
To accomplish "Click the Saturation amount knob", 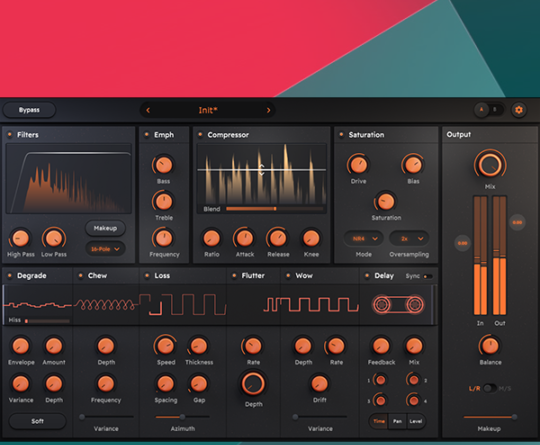I will click(386, 202).
